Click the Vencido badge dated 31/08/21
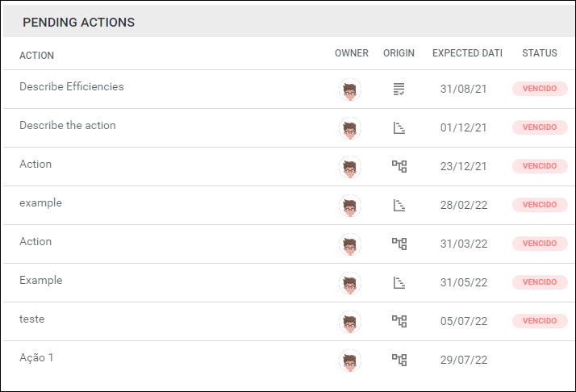 540,89
